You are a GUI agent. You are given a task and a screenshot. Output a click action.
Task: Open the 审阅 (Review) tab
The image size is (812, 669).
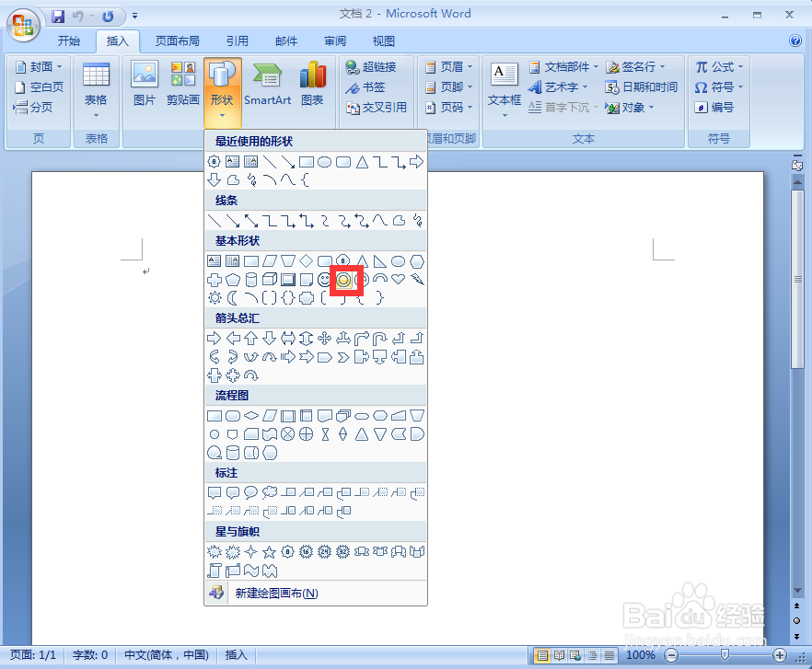(x=335, y=40)
